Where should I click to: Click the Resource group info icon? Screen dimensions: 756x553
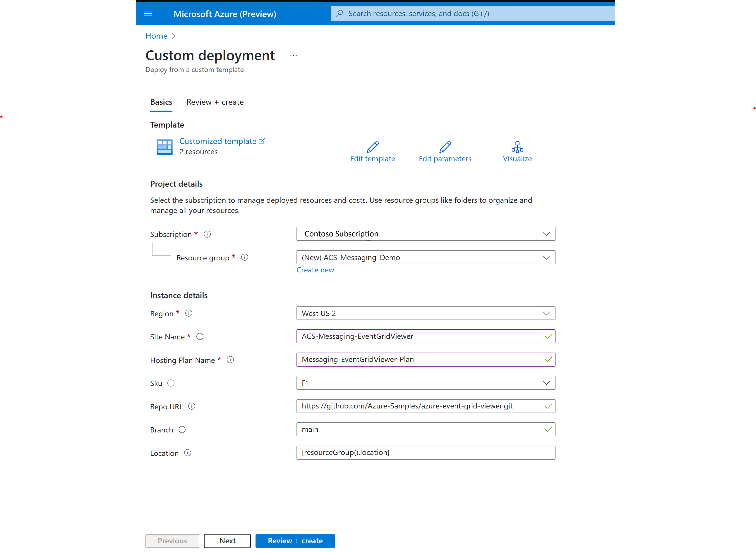coord(245,257)
